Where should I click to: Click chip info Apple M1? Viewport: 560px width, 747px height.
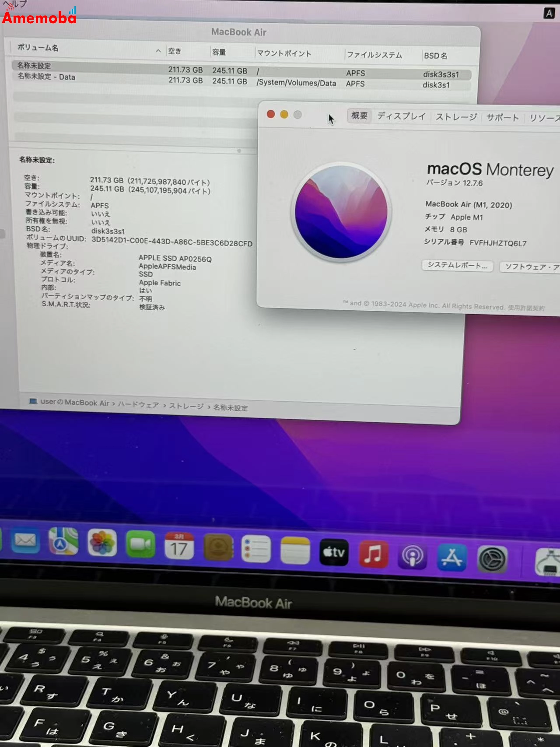[467, 217]
